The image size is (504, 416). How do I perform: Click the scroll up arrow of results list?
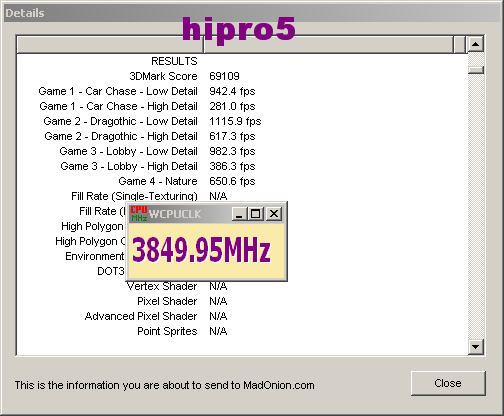tap(476, 44)
